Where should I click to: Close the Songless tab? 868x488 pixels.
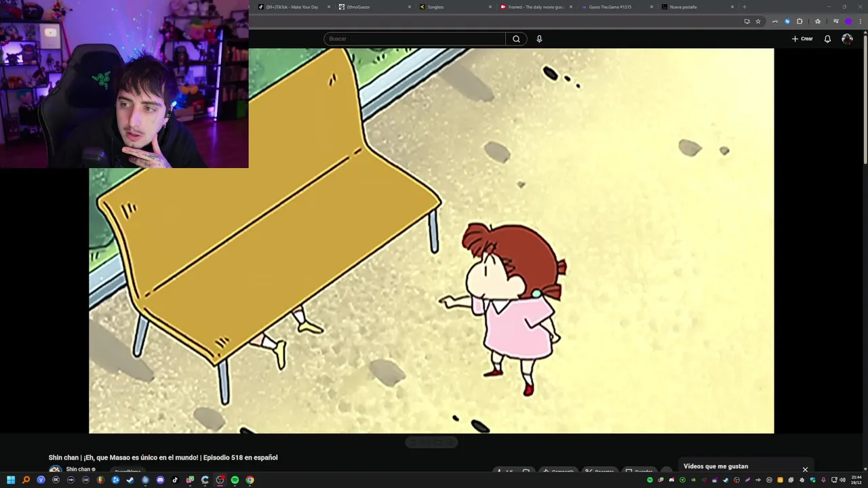490,7
